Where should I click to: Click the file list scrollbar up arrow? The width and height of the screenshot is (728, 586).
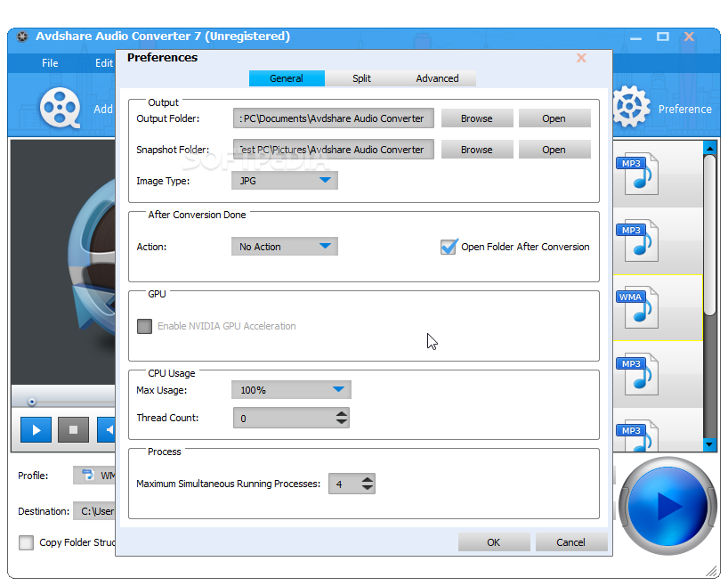coord(710,148)
